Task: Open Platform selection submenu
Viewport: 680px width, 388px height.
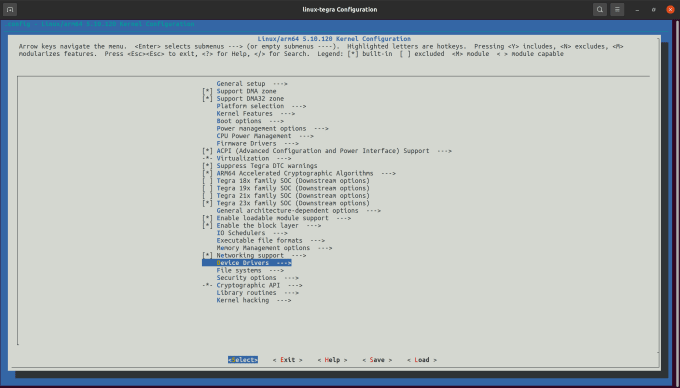Action: [262, 106]
